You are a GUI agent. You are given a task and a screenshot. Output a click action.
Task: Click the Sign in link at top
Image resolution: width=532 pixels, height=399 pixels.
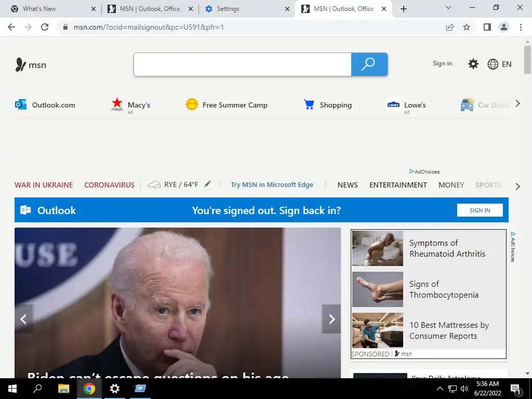click(x=442, y=63)
